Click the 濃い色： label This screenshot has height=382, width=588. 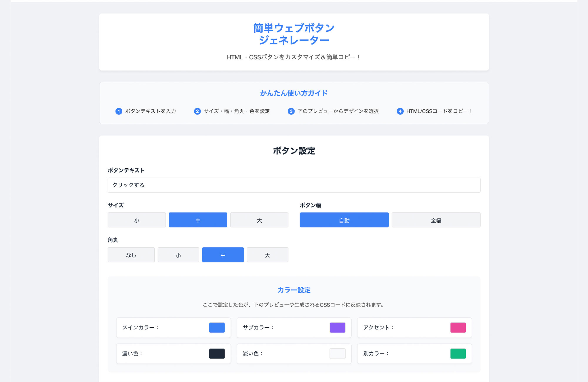click(132, 354)
